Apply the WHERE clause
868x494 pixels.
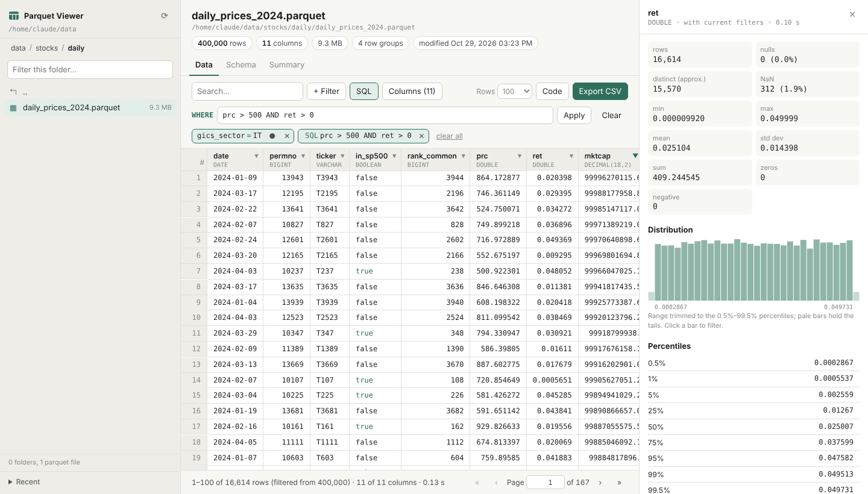574,116
